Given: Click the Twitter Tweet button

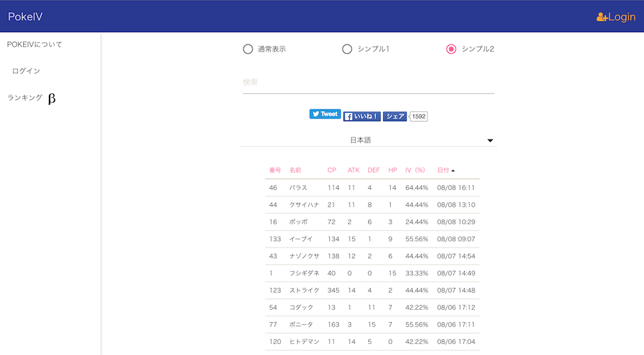Looking at the screenshot, I should tap(325, 114).
